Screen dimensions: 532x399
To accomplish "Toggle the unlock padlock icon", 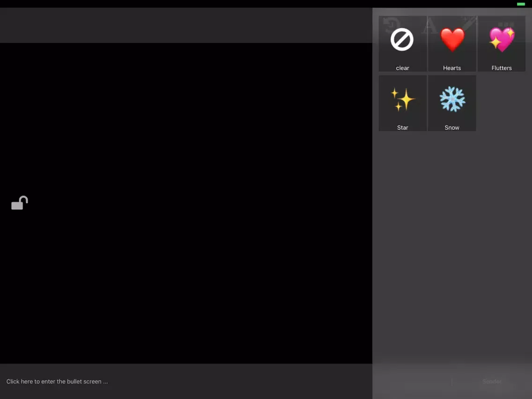I will click(x=20, y=203).
